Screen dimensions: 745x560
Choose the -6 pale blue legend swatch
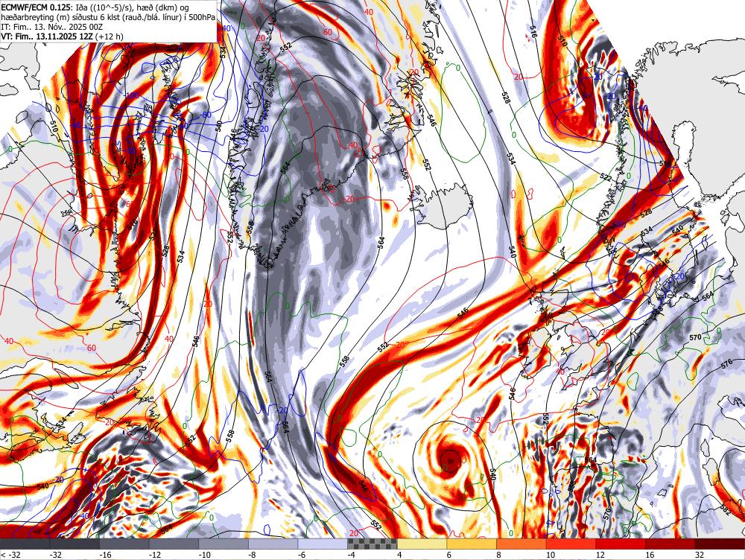pos(323,544)
